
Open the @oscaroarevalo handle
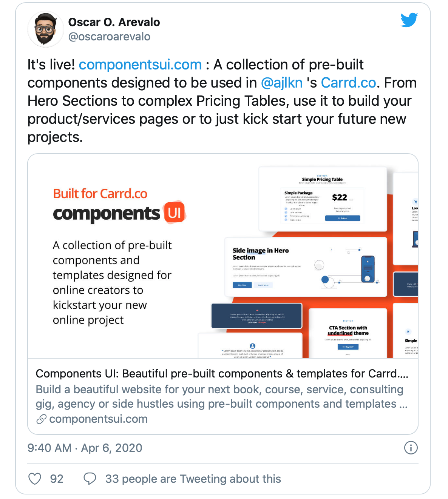point(109,37)
